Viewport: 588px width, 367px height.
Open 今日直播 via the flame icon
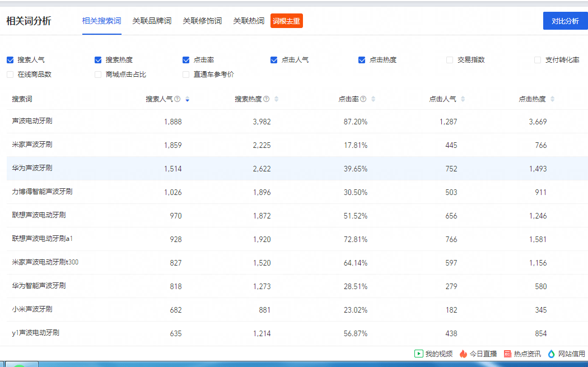click(463, 354)
